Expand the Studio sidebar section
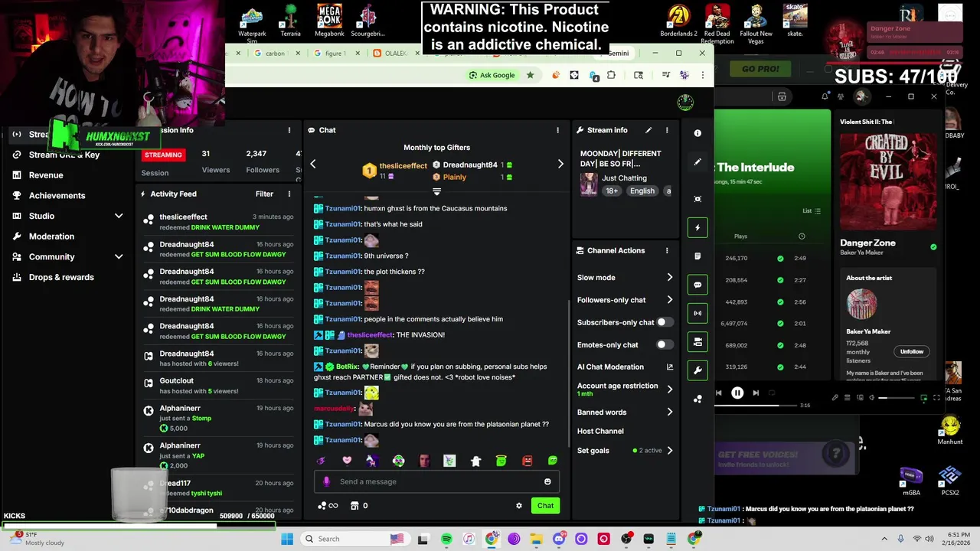Viewport: 980px width, 551px height. [x=119, y=216]
